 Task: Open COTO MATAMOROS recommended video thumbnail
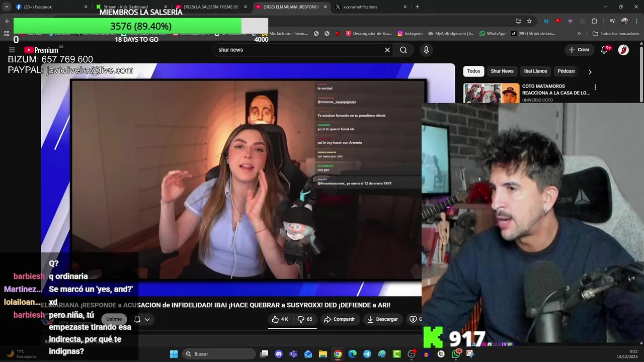point(492,93)
